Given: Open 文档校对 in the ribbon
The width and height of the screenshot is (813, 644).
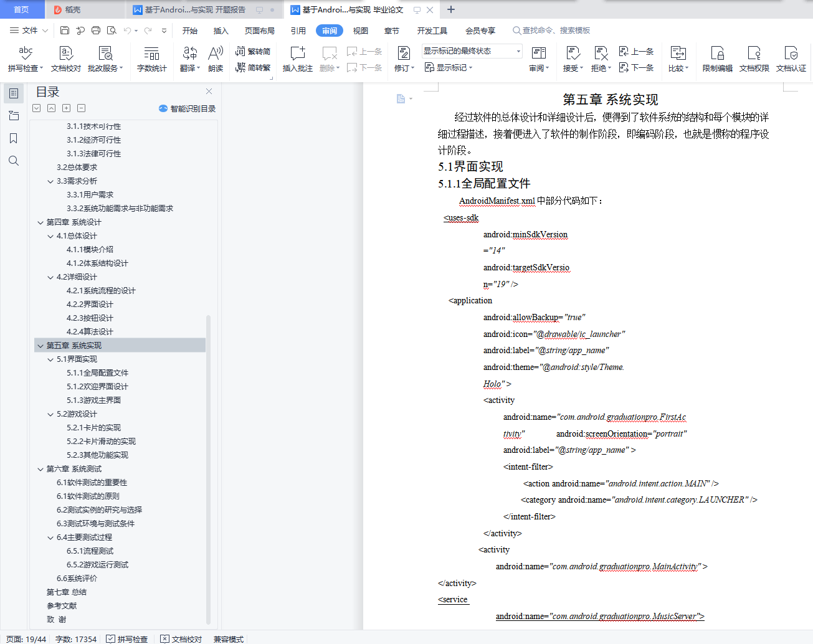Looking at the screenshot, I should 66,59.
